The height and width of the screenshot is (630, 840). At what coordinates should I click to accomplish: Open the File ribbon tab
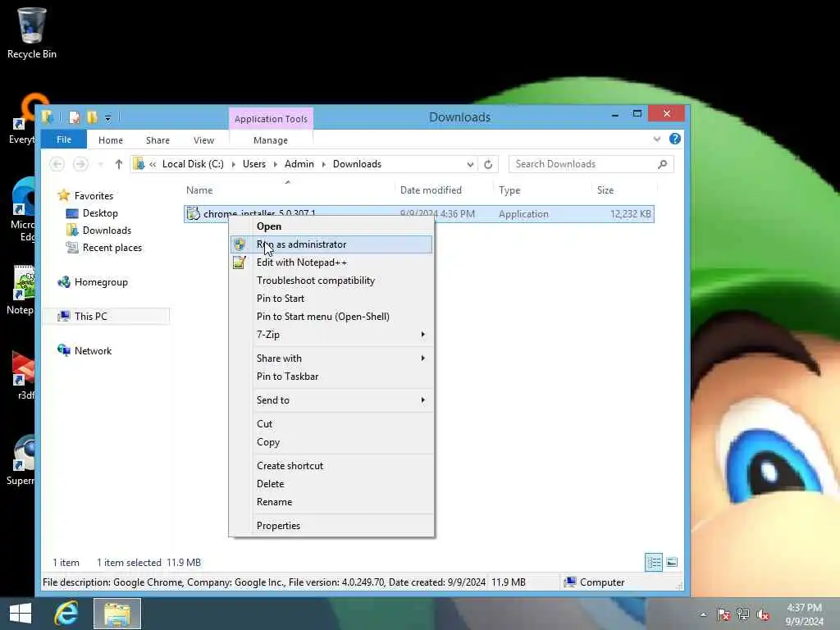64,139
